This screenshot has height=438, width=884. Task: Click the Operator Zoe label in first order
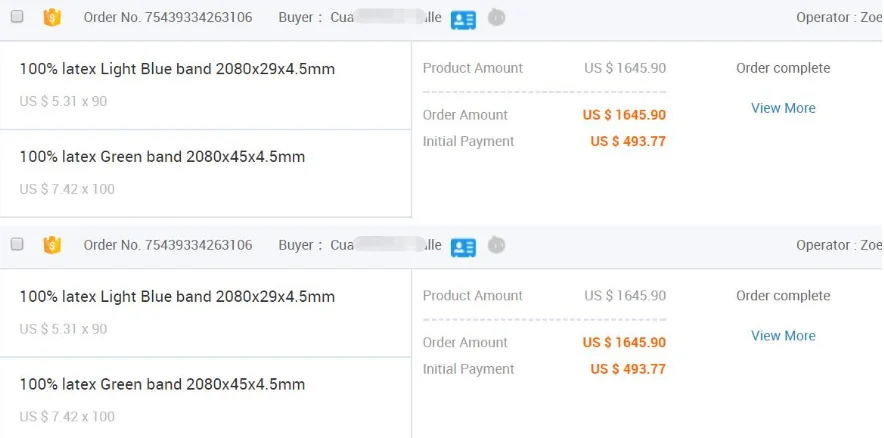(839, 17)
